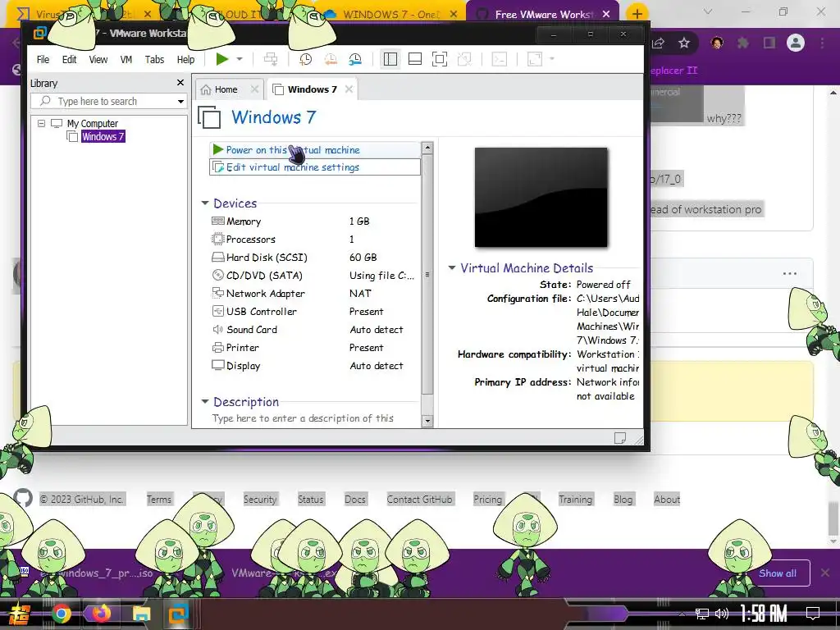Click the green Power On toolbar button
The width and height of the screenshot is (840, 630).
(221, 59)
